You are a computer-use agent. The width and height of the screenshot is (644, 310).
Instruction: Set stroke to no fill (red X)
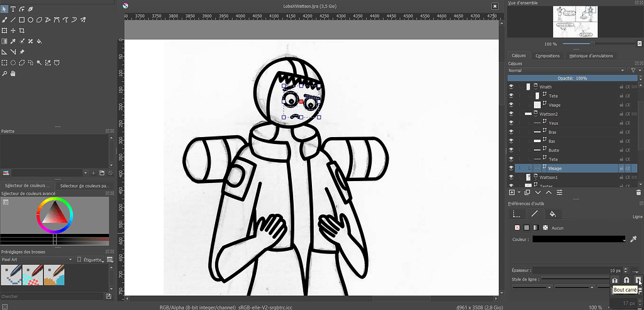517,228
